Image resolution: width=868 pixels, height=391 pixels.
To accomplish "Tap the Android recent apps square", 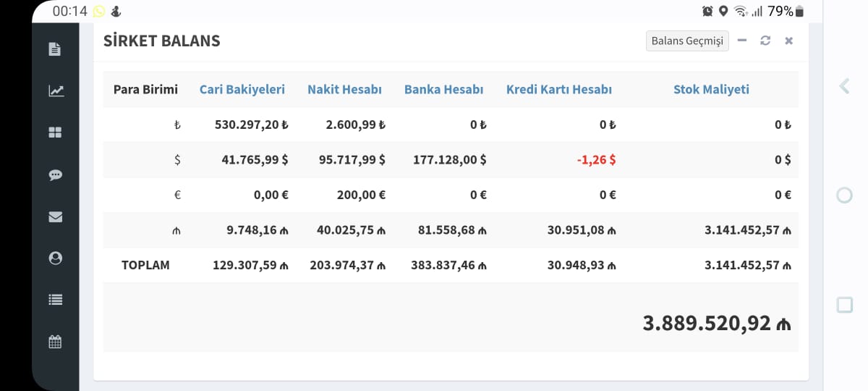I will pyautogui.click(x=844, y=305).
